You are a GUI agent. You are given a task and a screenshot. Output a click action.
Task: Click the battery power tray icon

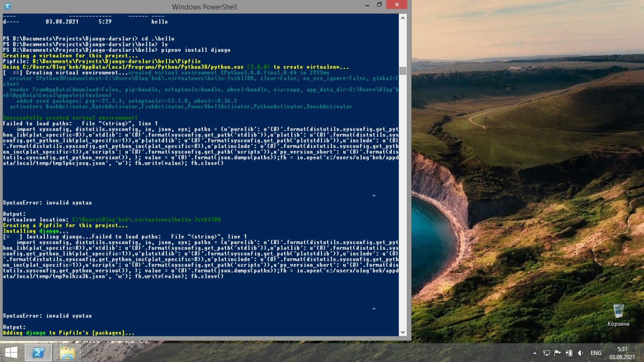point(569,353)
